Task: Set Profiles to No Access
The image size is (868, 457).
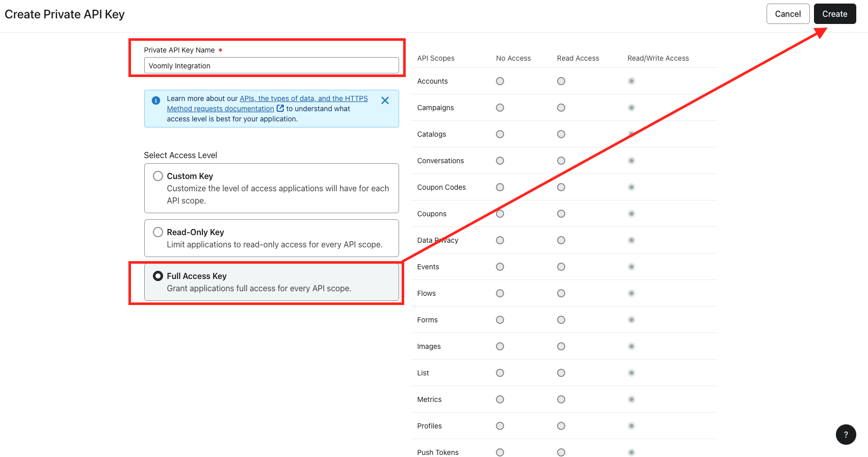Action: (500, 426)
